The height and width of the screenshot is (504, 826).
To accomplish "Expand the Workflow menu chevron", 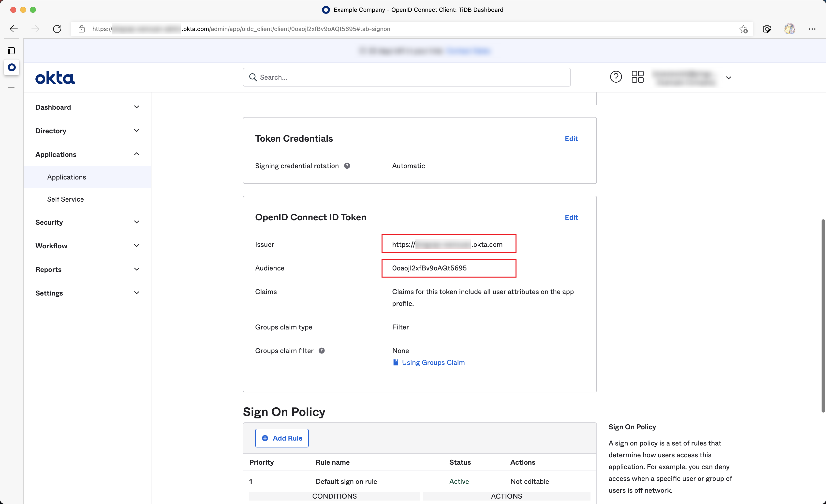I will (x=136, y=245).
